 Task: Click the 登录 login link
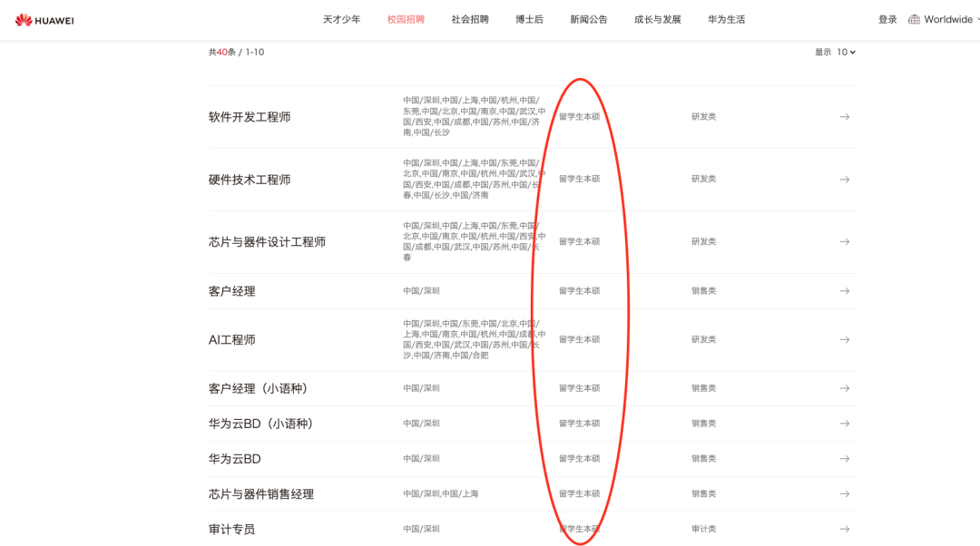[x=887, y=19]
